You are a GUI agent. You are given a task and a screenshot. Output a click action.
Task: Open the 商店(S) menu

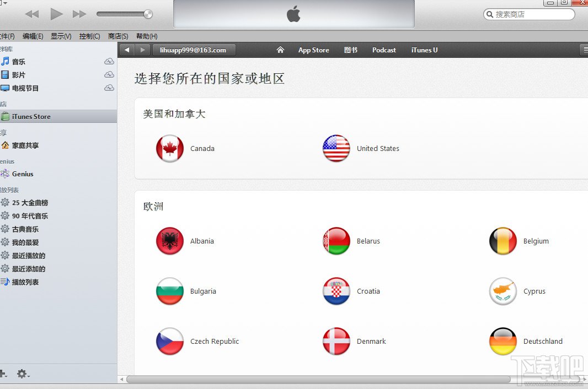click(117, 36)
